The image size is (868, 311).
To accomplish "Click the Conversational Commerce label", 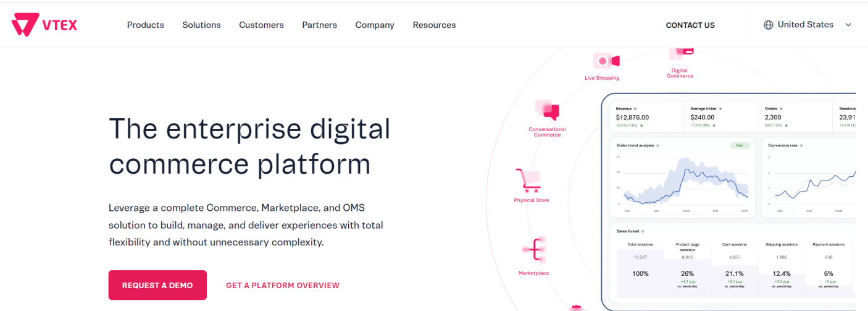I will click(x=547, y=132).
